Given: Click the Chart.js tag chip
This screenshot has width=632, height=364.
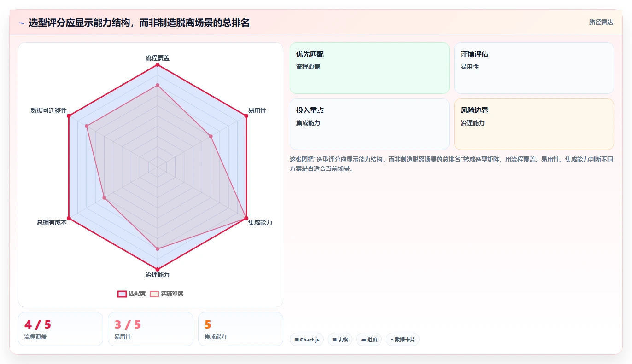Looking at the screenshot, I should coord(307,340).
